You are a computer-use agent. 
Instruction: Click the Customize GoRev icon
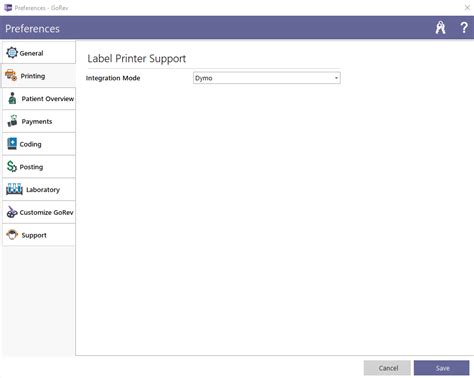point(12,212)
